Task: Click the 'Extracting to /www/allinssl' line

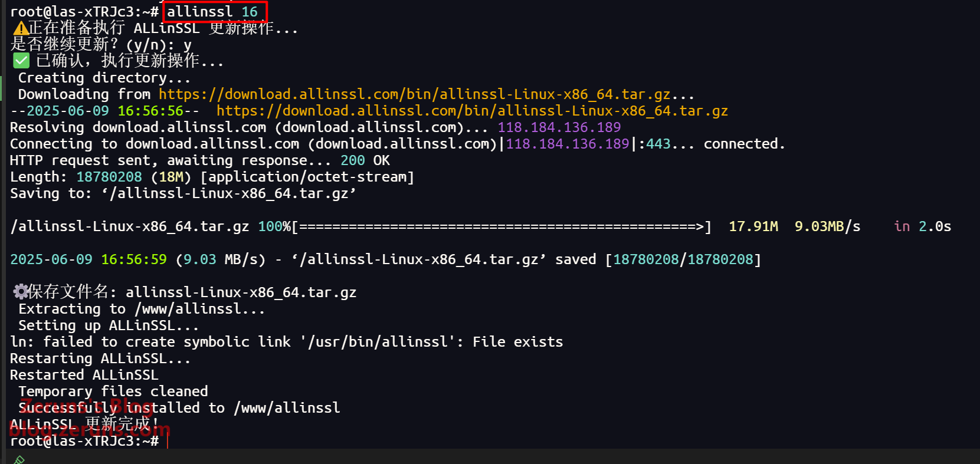Action: [x=142, y=309]
